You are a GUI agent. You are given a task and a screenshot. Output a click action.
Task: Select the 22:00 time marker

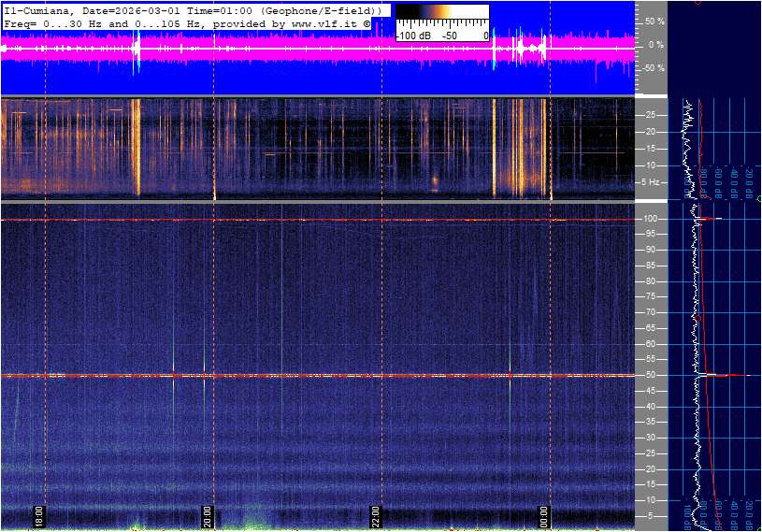click(x=376, y=516)
